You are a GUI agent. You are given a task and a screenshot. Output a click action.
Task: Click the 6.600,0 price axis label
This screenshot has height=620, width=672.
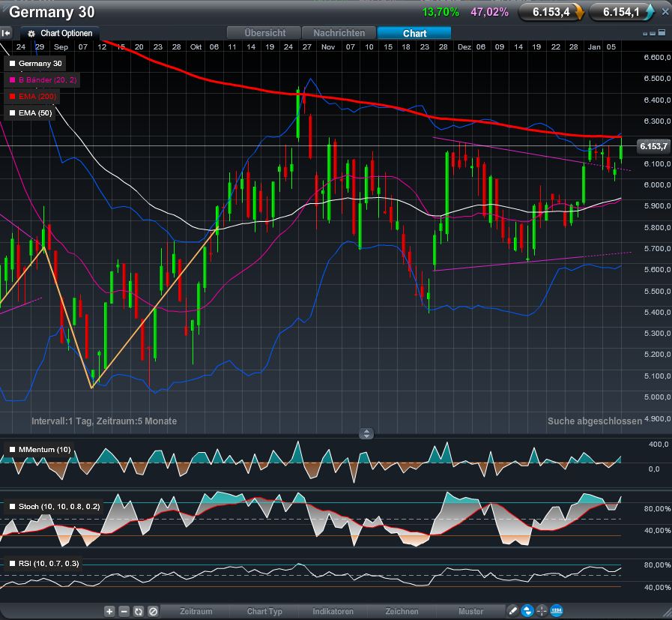657,58
